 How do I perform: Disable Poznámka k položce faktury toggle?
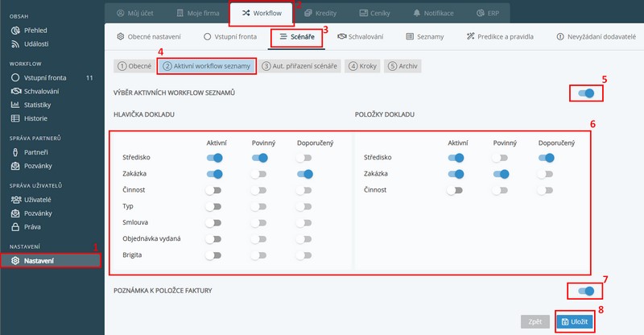point(586,291)
